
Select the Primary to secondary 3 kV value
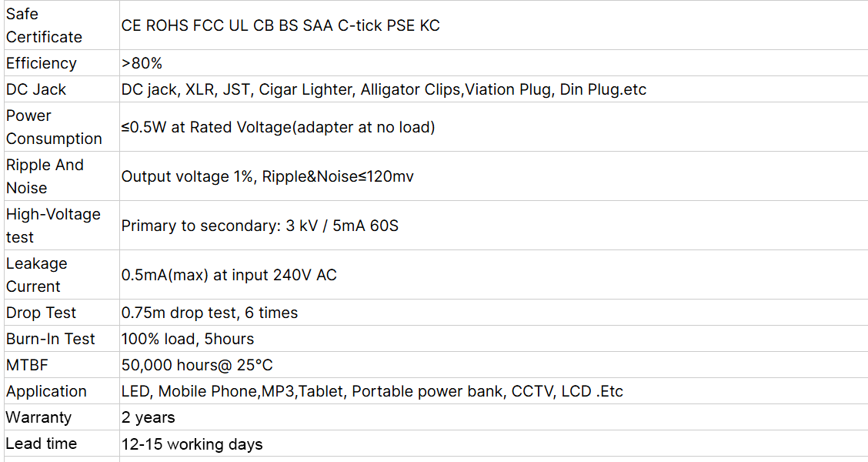(259, 226)
